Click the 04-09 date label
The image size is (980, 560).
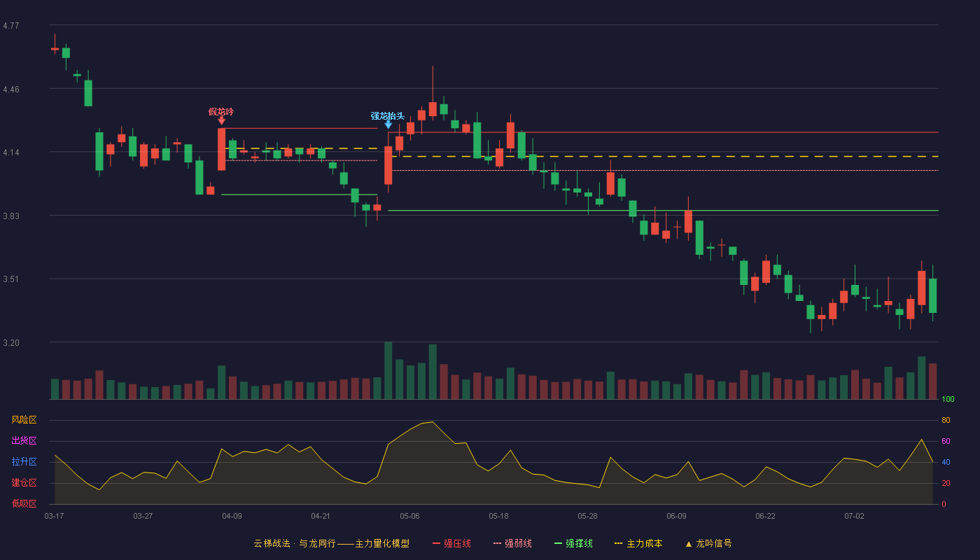click(232, 516)
